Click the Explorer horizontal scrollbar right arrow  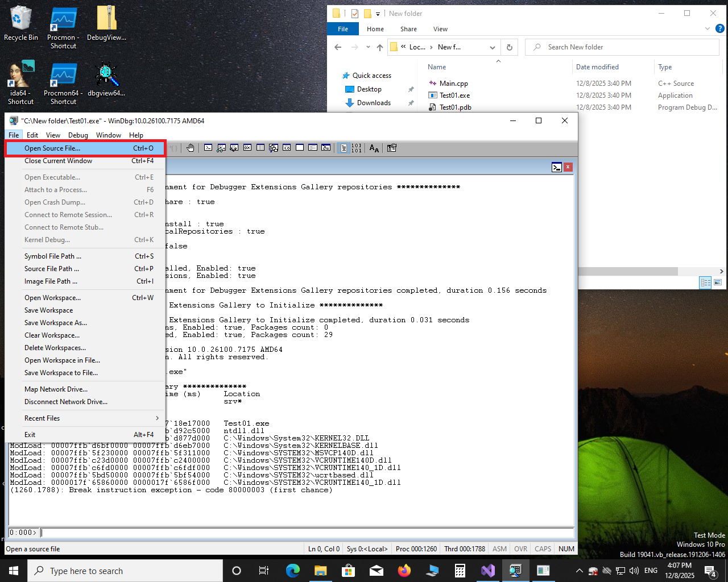click(x=721, y=272)
